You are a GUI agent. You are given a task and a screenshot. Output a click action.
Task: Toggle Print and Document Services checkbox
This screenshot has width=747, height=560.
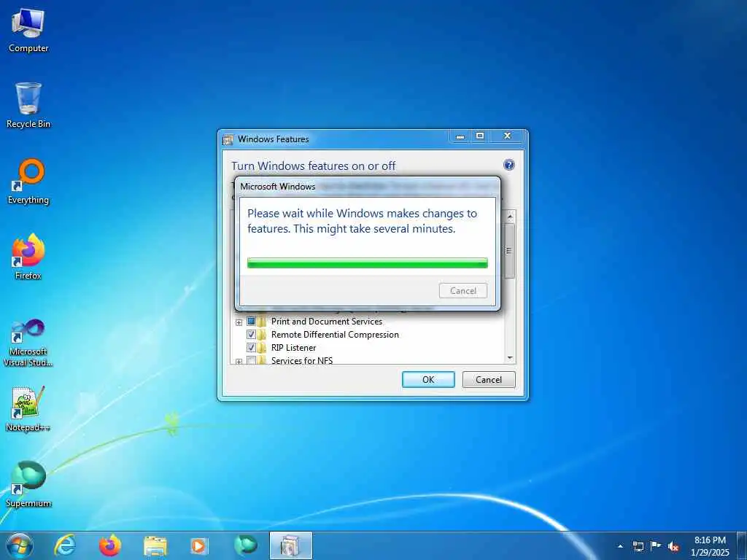[x=251, y=322]
